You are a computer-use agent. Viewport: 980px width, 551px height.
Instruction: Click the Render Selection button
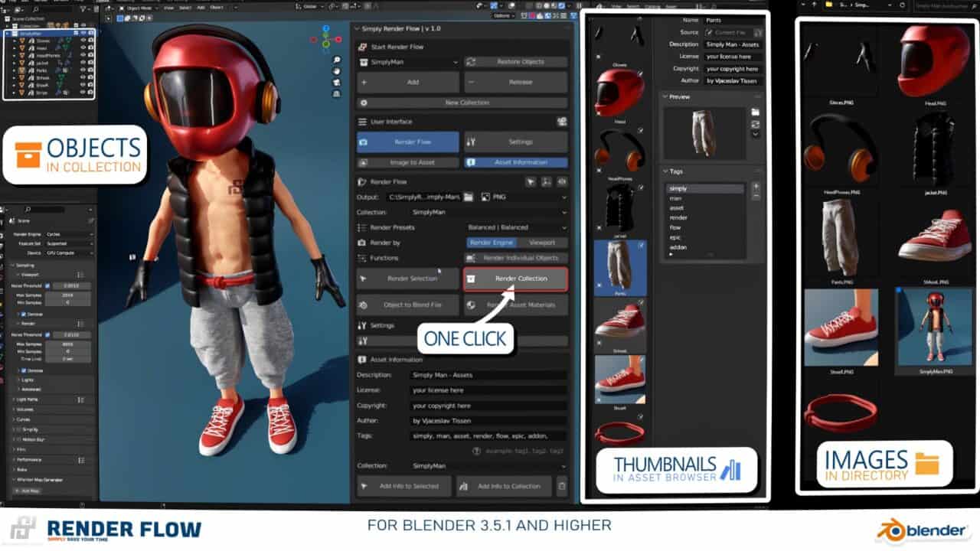click(407, 279)
